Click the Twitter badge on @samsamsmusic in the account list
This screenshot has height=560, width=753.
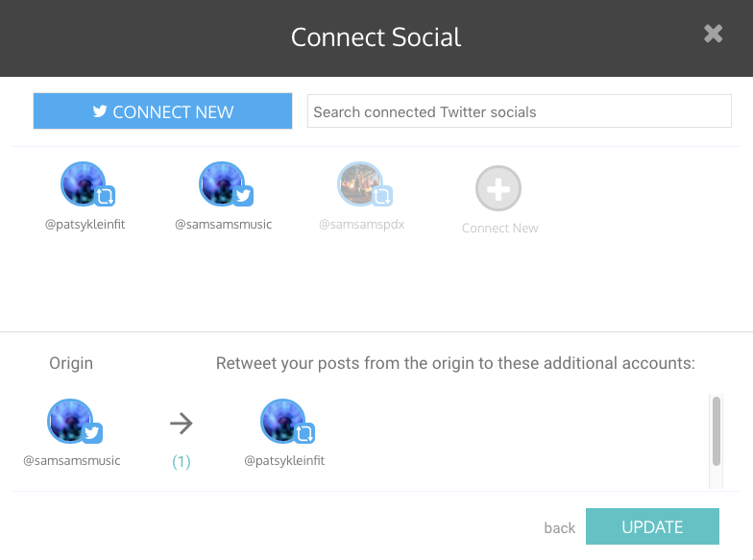tap(243, 196)
